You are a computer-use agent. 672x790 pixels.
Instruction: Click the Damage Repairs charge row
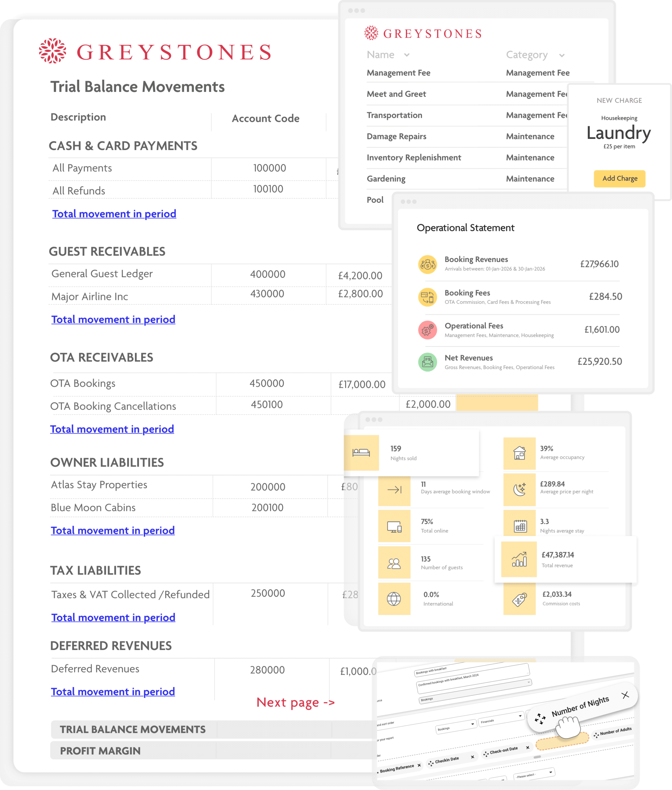(x=467, y=136)
